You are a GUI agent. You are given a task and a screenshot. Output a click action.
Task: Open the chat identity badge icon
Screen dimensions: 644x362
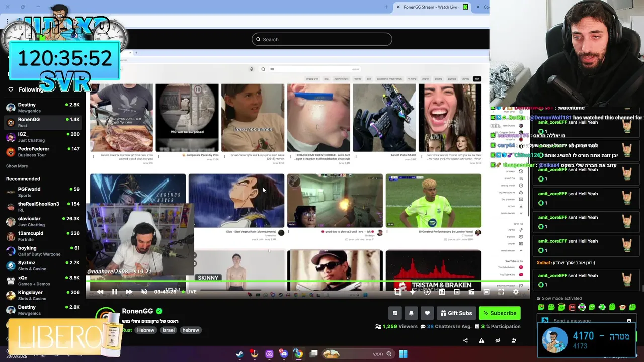click(545, 321)
